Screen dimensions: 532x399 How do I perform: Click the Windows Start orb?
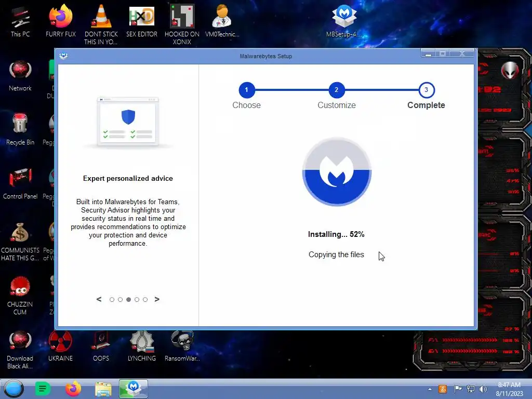click(14, 389)
